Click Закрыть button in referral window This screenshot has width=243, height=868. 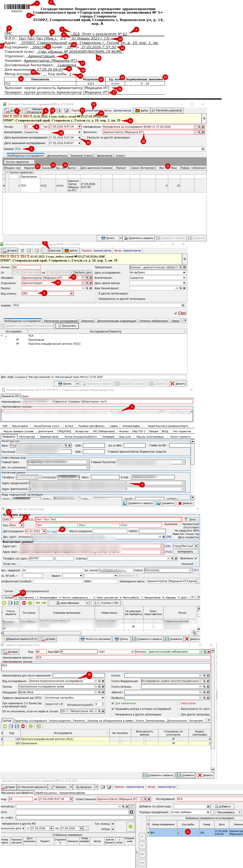[178, 384]
